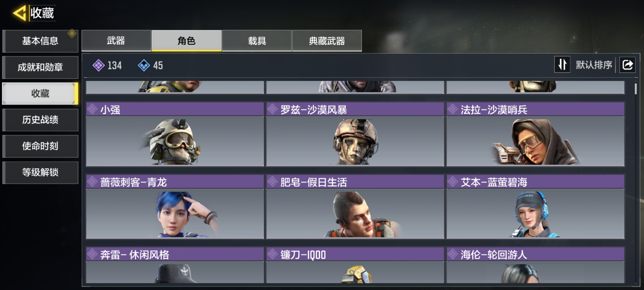
Task: Switch to the 武器 tab
Action: click(x=116, y=41)
